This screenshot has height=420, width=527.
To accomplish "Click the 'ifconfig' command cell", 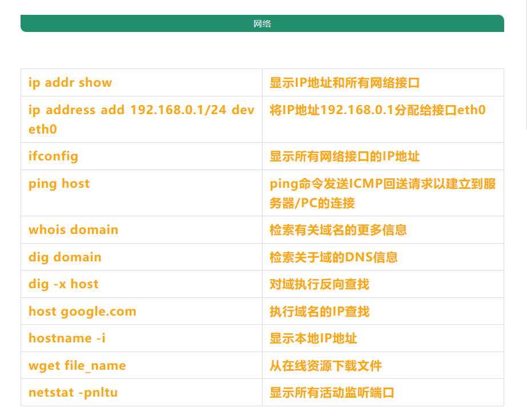I will point(53,156).
